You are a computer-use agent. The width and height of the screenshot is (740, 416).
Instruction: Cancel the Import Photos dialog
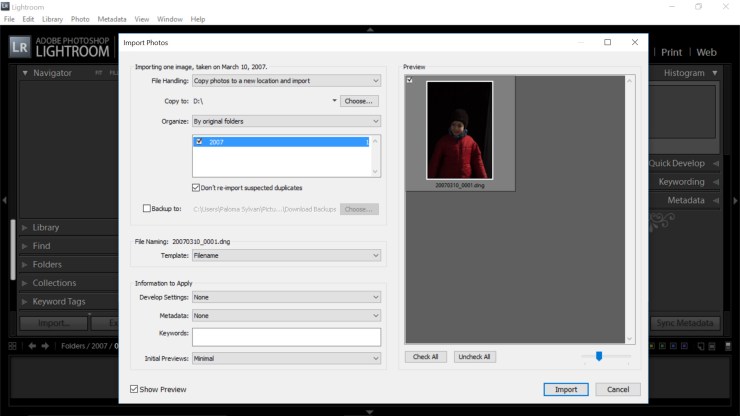tap(618, 390)
